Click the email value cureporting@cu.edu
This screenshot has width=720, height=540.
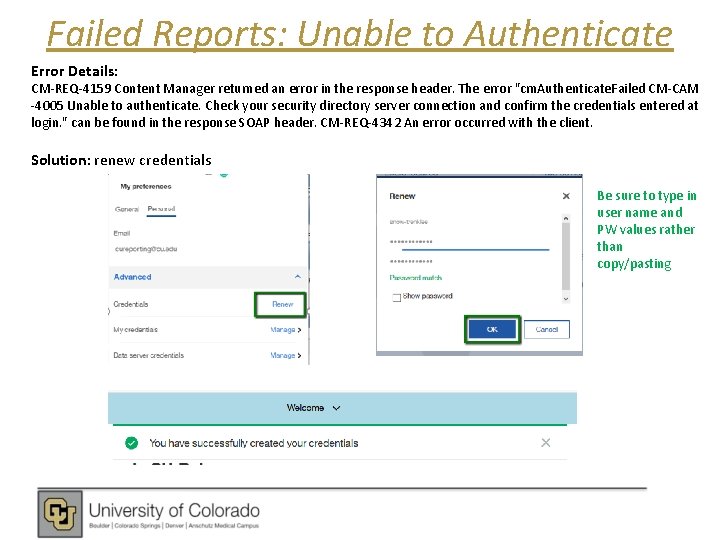(146, 249)
